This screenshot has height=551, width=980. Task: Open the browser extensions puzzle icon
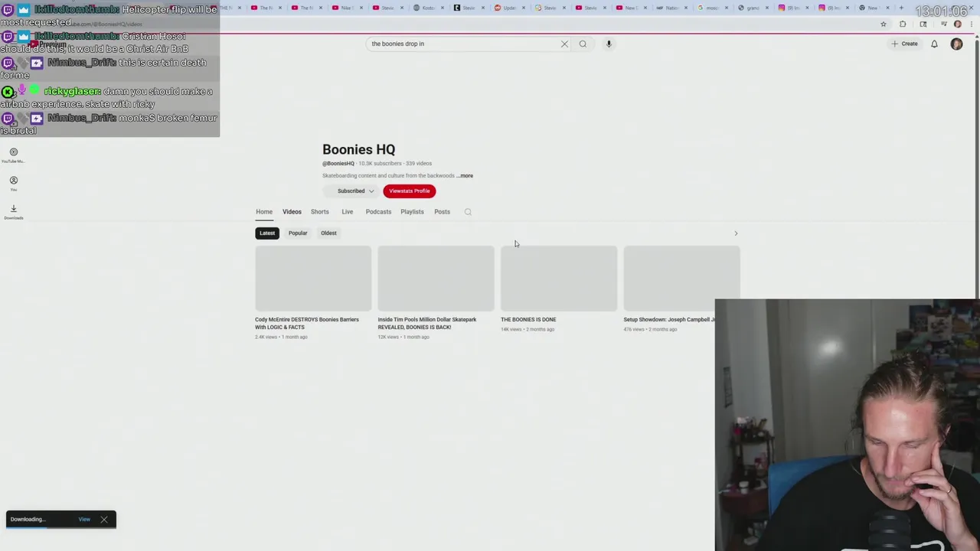pyautogui.click(x=902, y=24)
